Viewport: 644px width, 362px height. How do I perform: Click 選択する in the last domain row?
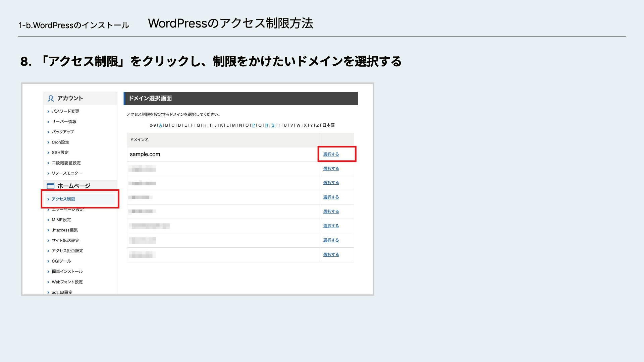tap(331, 255)
